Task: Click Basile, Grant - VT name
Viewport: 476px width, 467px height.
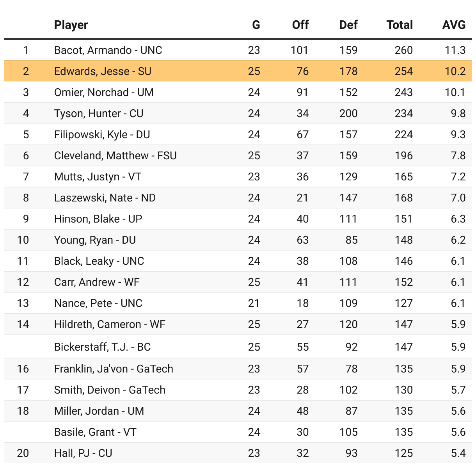Action: click(95, 432)
